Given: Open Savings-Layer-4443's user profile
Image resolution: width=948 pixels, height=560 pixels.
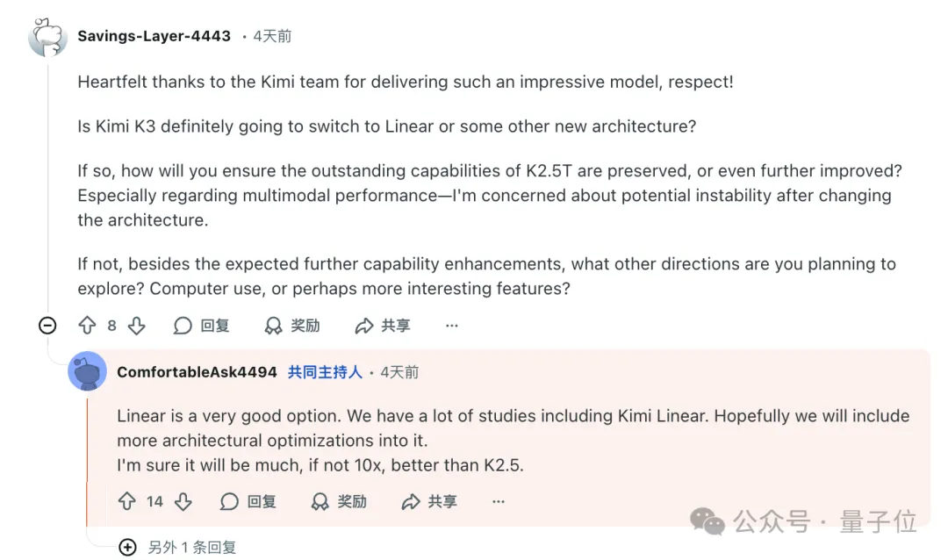Looking at the screenshot, I should 154,36.
